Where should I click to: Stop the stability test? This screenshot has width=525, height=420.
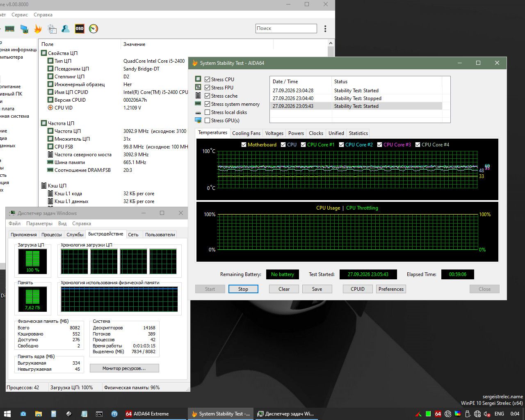pos(243,289)
